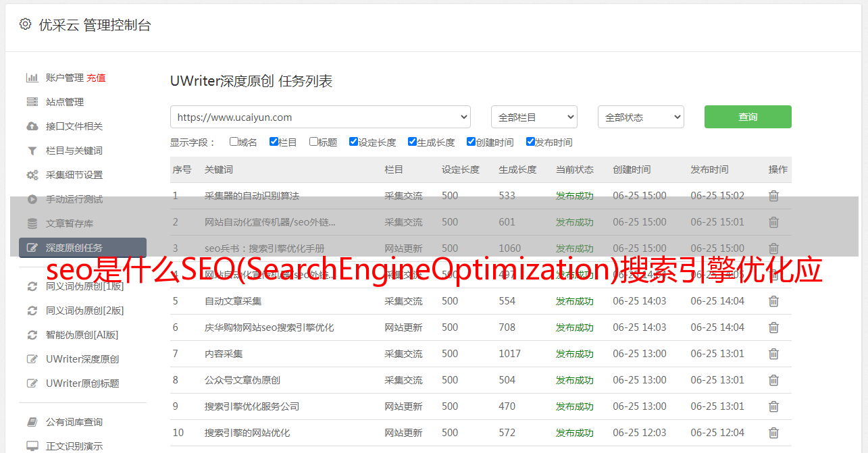
Task: Open 公有词库查询 in the sidebar
Action: pos(74,422)
